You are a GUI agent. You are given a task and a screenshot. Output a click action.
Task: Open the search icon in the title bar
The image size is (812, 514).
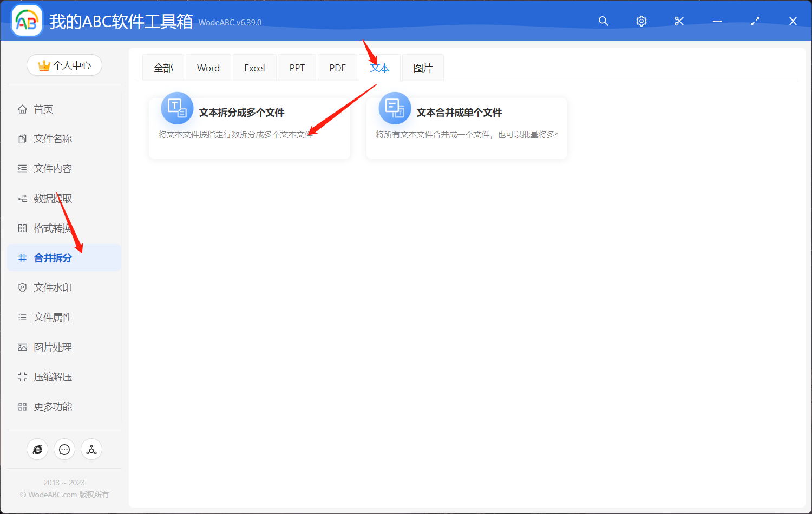(x=603, y=21)
